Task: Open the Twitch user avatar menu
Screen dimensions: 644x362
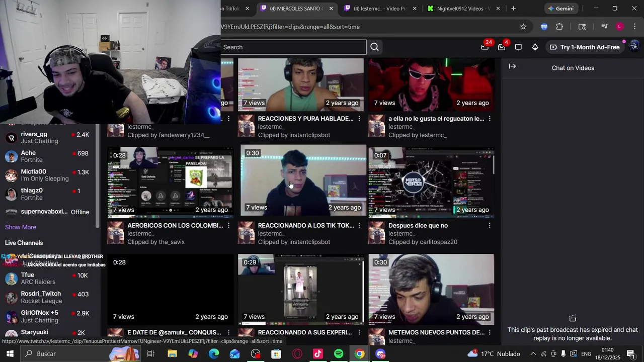Action: point(634,47)
